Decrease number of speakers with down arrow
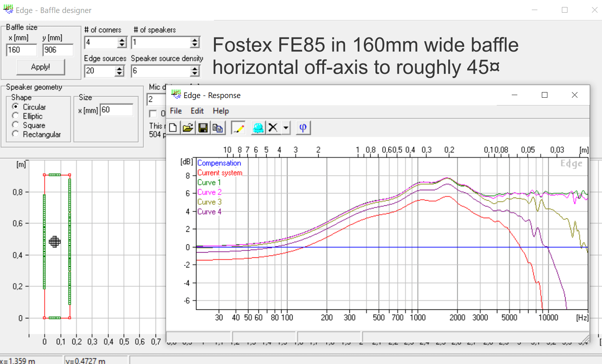Image resolution: width=602 pixels, height=364 pixels. click(195, 45)
